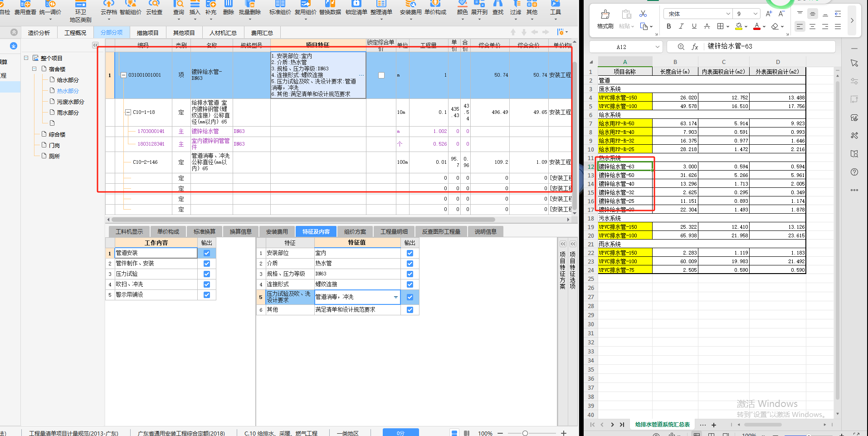Open the font size 9 dropdown

[755, 14]
